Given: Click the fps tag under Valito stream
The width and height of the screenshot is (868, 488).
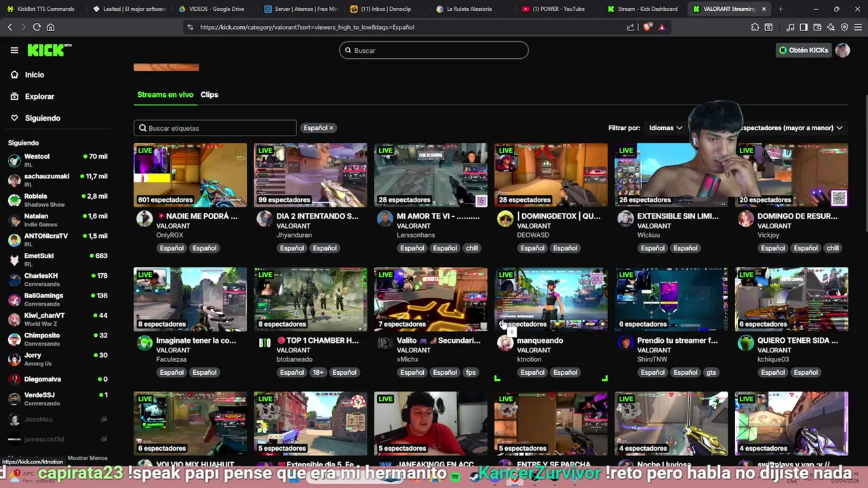Looking at the screenshot, I should click(x=471, y=372).
